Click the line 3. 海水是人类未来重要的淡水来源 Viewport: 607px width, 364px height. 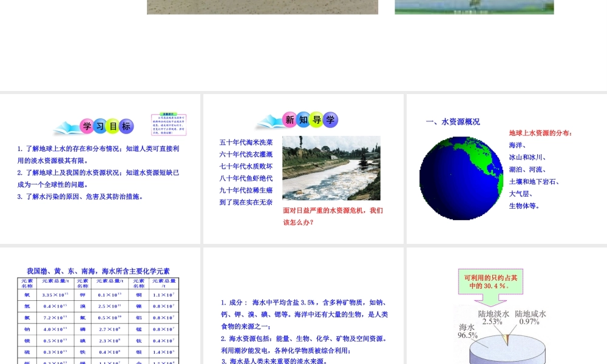(x=274, y=361)
